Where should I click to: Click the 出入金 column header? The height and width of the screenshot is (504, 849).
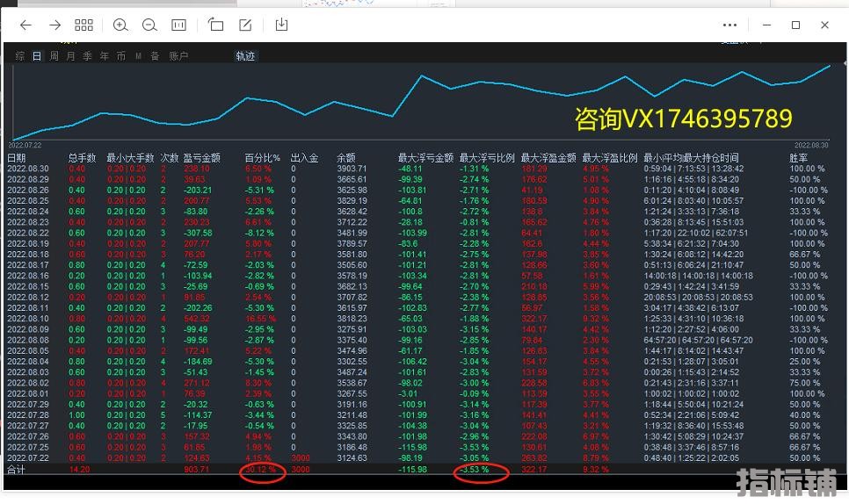tap(305, 158)
